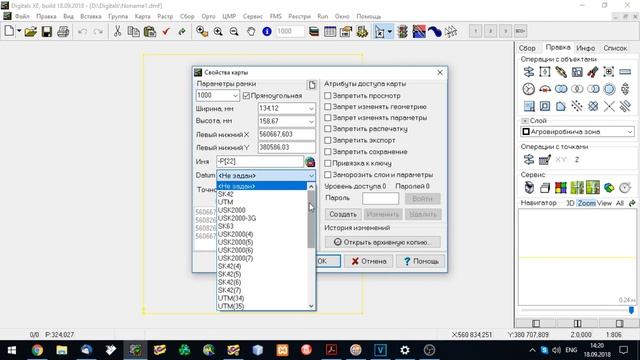Click the blue curve tool icon
The height and width of the screenshot is (360, 640).
pyautogui.click(x=434, y=31)
